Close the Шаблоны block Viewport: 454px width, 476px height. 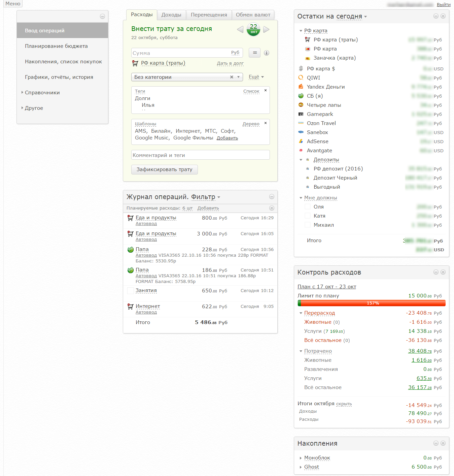266,123
